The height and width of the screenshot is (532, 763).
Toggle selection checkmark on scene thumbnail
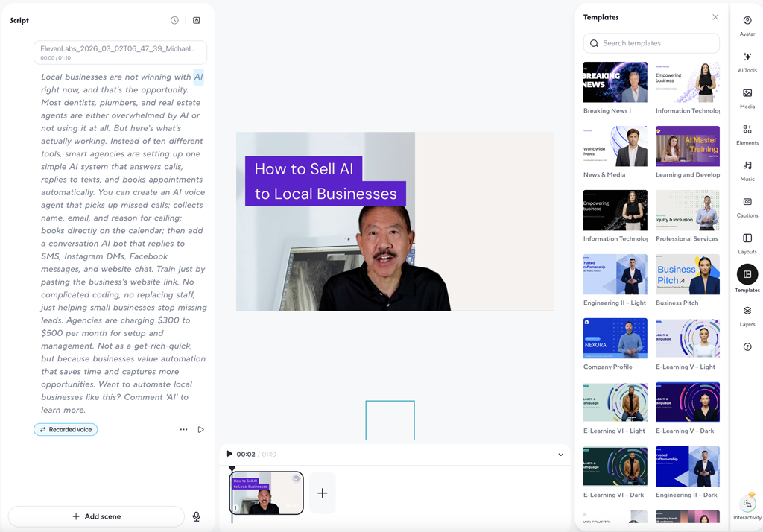click(296, 480)
